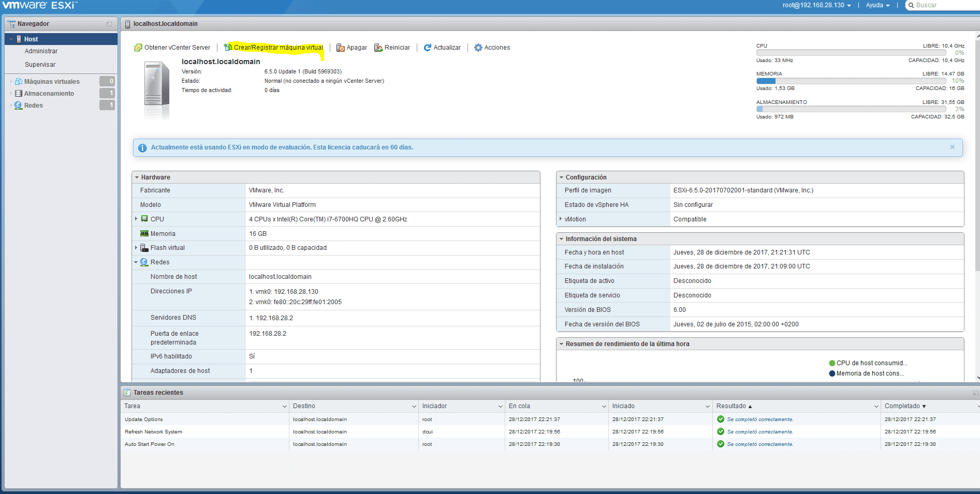Open the Acciones gear menu
The image size is (980, 494).
(492, 47)
